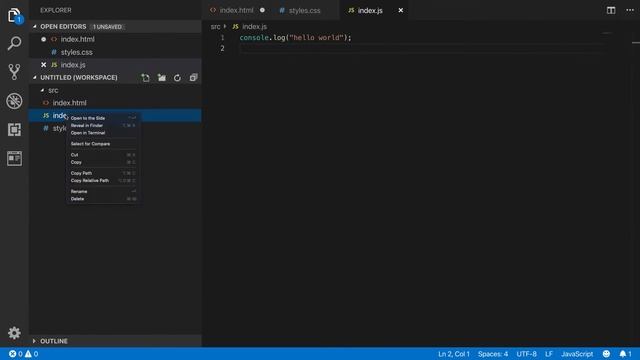Change encoding via UTF-8
Image resolution: width=640 pixels, height=360 pixels.
[526, 354]
